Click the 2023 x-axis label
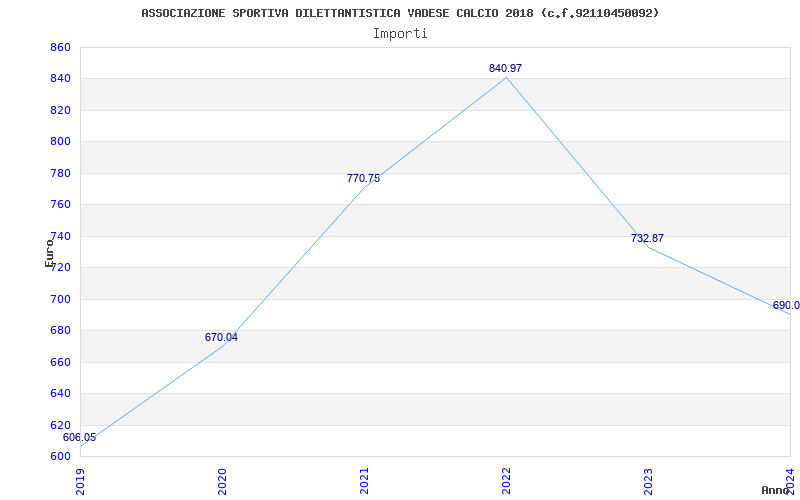The width and height of the screenshot is (800, 500). click(x=648, y=481)
